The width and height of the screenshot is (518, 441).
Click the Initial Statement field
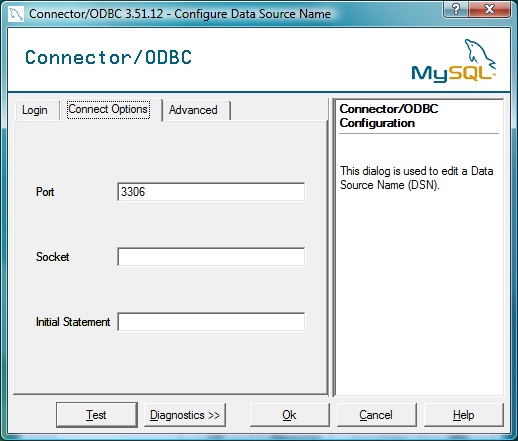coord(211,322)
